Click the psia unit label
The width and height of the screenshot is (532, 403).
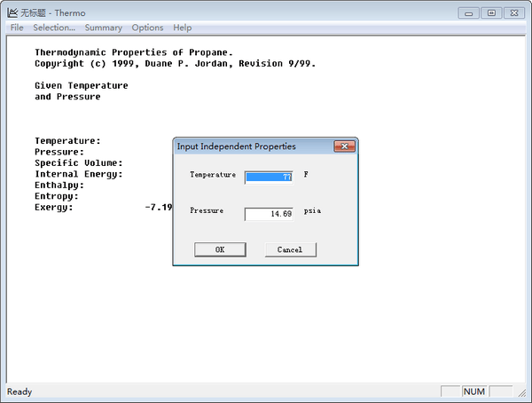(x=312, y=211)
